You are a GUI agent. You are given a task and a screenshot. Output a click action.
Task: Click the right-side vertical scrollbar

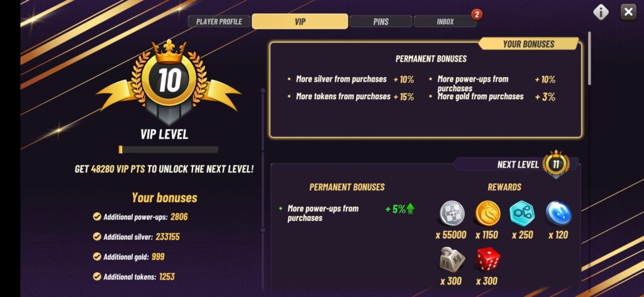click(x=589, y=58)
